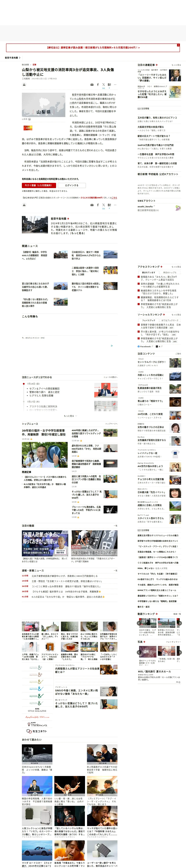Open the upper share bar more options menu
This screenshot has width=186, height=868.
115,85
